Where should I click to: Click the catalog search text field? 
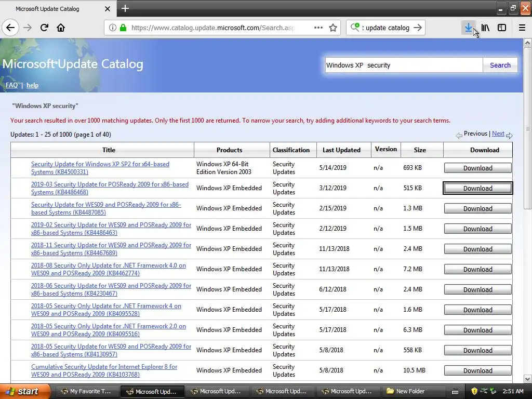coord(404,65)
